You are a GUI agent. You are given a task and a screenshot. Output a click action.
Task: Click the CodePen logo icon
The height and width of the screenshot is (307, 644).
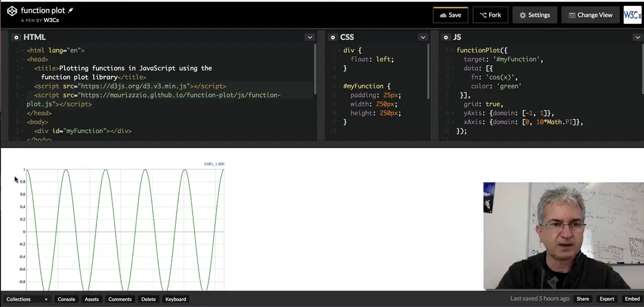pyautogui.click(x=12, y=10)
